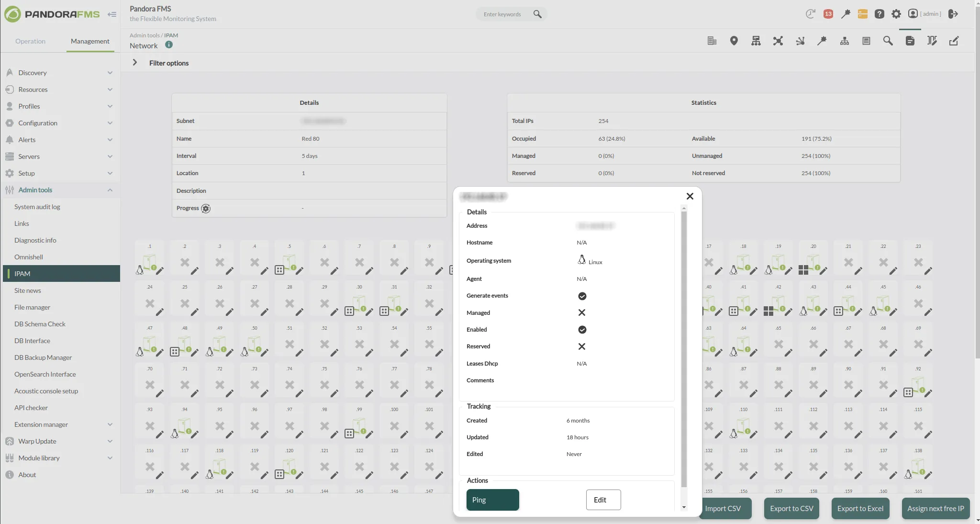Click the edit pencil for IP .23
This screenshot has width=980, height=524.
click(x=928, y=271)
